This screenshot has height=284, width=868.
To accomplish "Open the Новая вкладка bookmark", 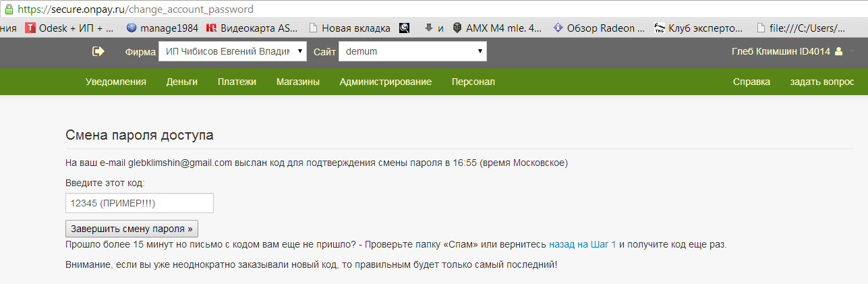I will pos(349,28).
